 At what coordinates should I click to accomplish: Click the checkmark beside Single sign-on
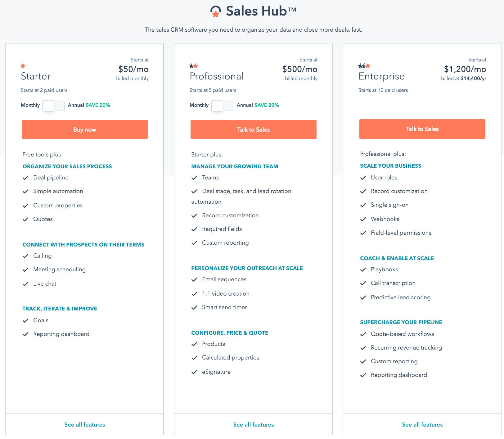pos(363,205)
